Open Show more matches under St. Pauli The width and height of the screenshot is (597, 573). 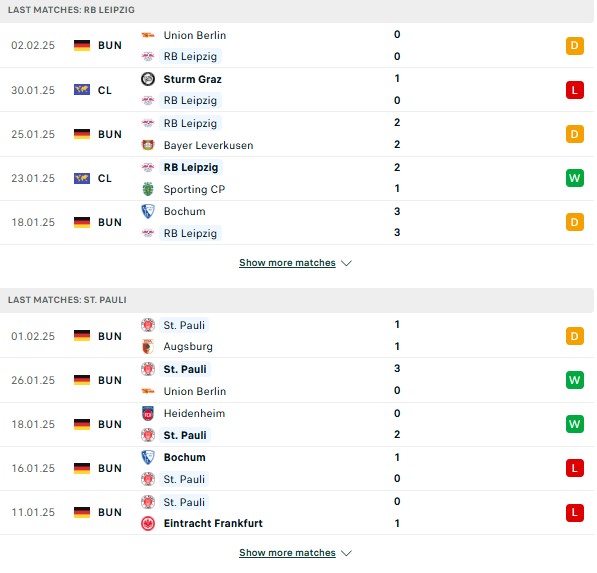[x=287, y=552]
